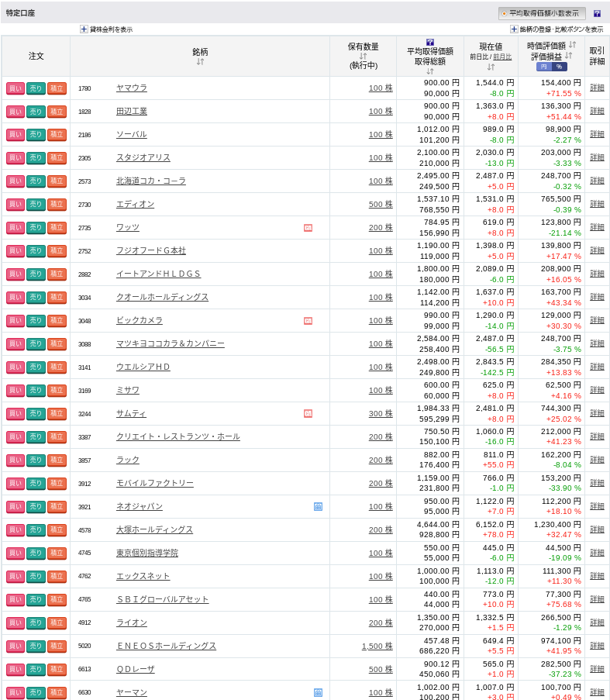Click the -37.23 % value in QDレーザ row

564,674
